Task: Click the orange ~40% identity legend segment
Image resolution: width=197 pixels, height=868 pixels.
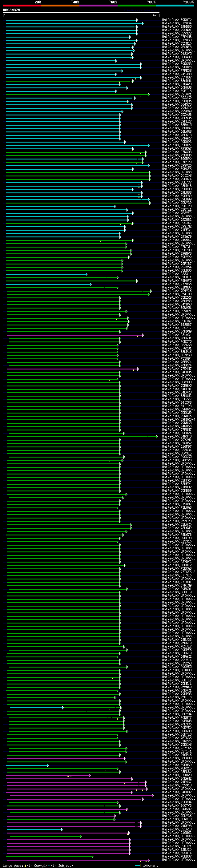Action: [60, 6]
